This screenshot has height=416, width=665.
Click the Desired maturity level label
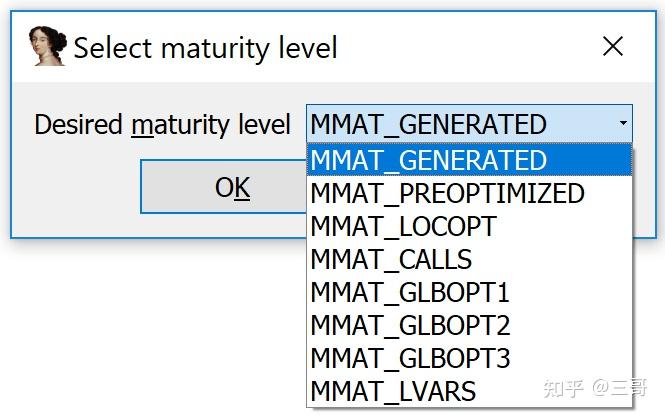pyautogui.click(x=162, y=125)
